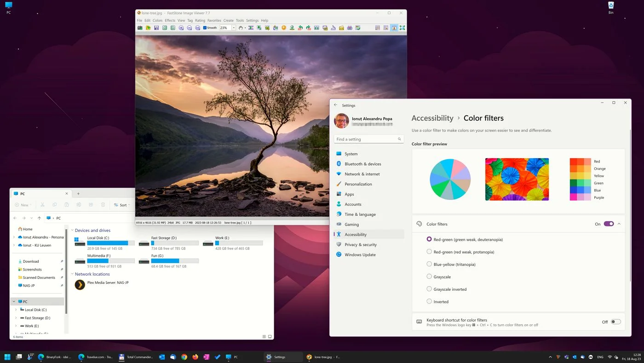Click the sun lighting adjust icon in FastStone
The image size is (644, 363).
coord(284,28)
